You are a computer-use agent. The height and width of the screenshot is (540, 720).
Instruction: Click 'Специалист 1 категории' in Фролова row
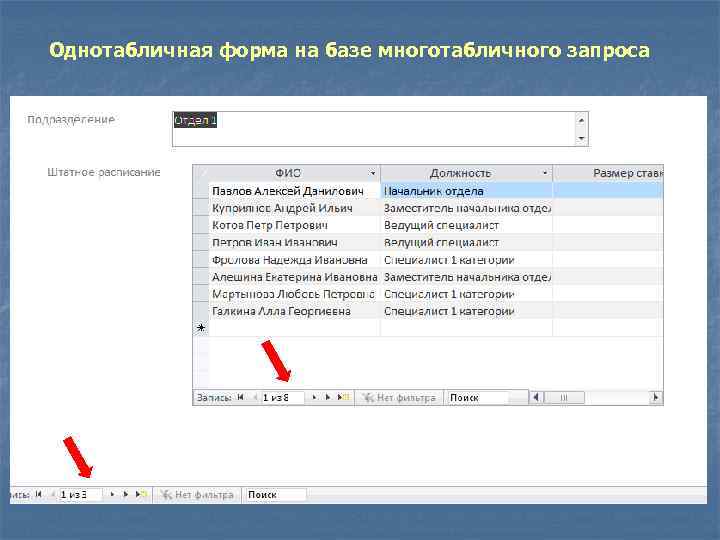[x=467, y=259]
